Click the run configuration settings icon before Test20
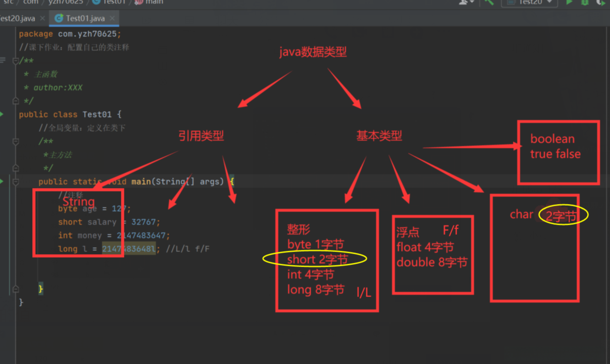The height and width of the screenshot is (364, 610). coord(510,3)
